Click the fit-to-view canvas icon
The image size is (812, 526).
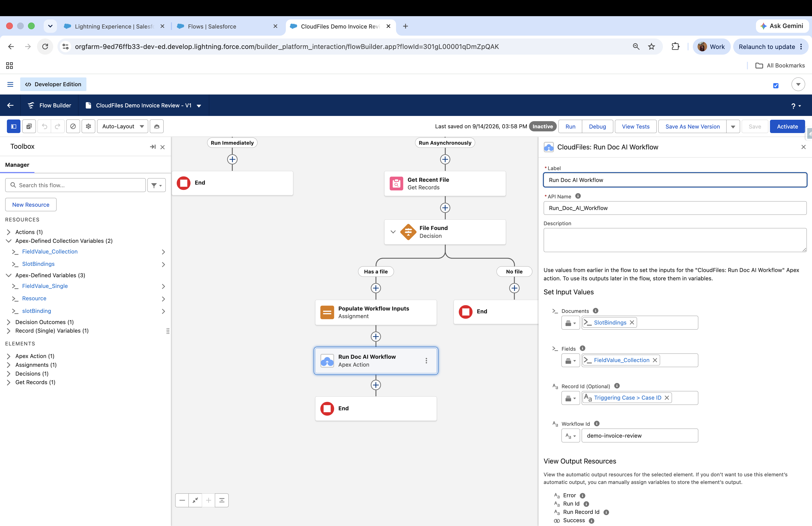[x=195, y=500]
